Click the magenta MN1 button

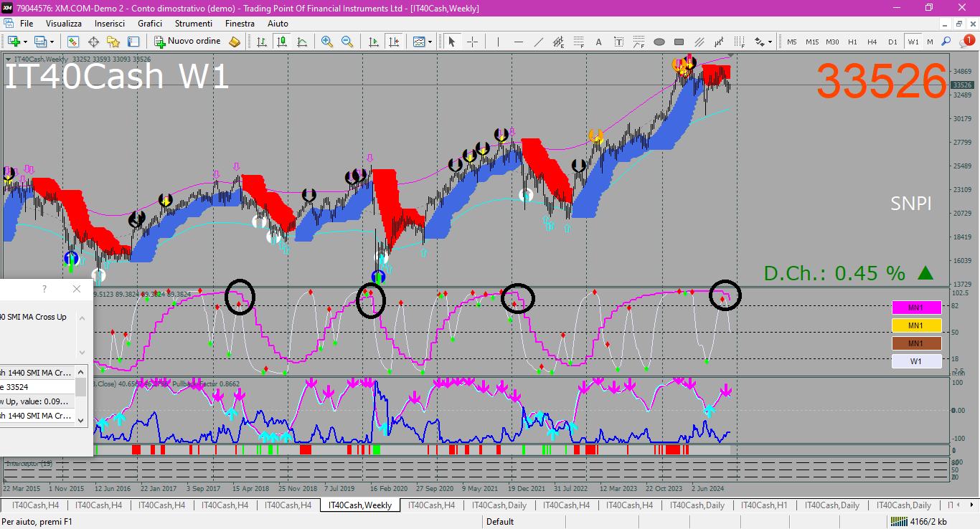(916, 308)
